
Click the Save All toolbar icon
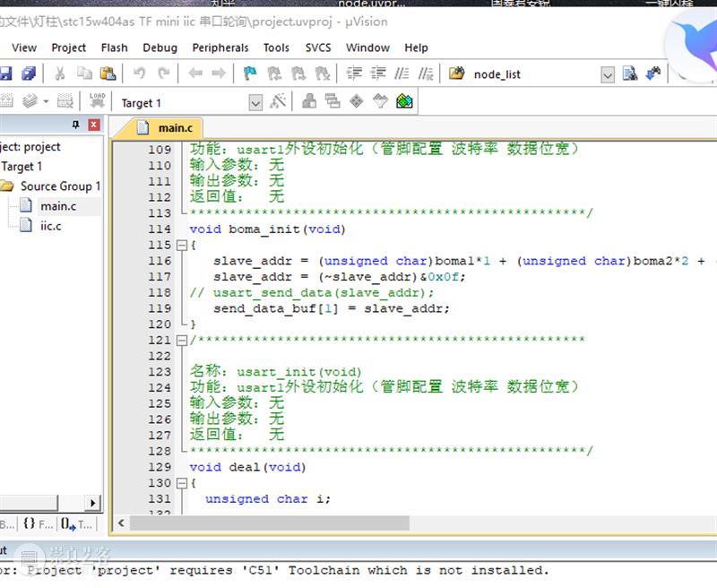click(29, 73)
